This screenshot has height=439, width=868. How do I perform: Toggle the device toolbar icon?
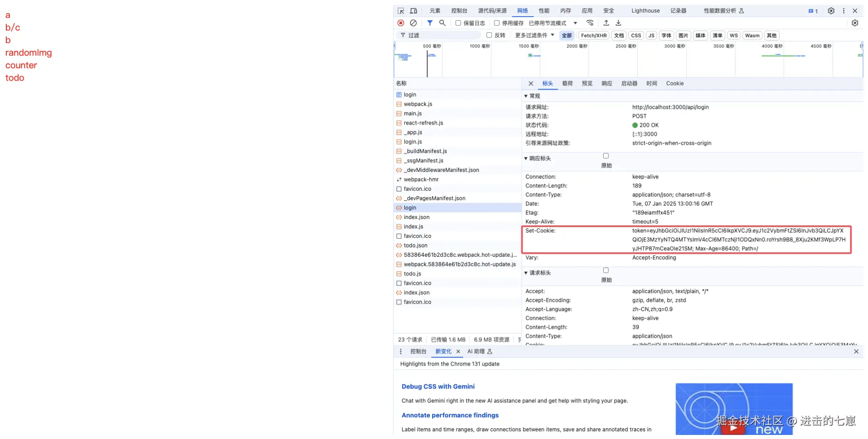413,11
